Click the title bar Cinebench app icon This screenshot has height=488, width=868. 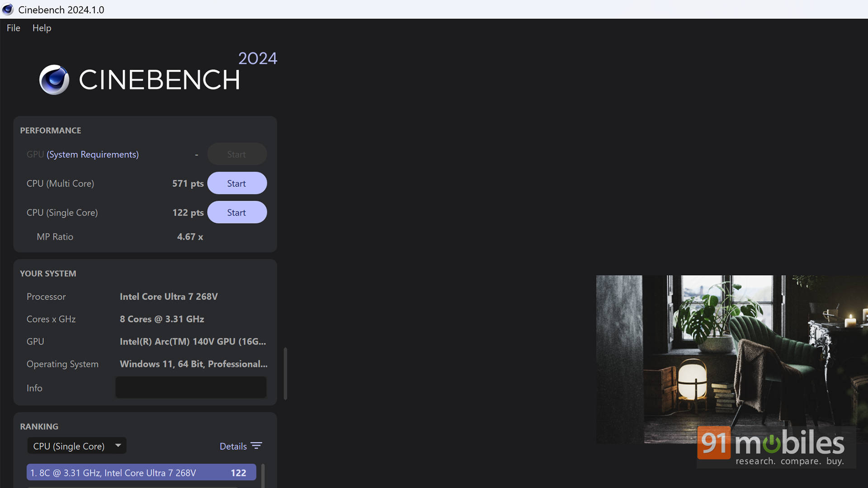click(x=8, y=9)
